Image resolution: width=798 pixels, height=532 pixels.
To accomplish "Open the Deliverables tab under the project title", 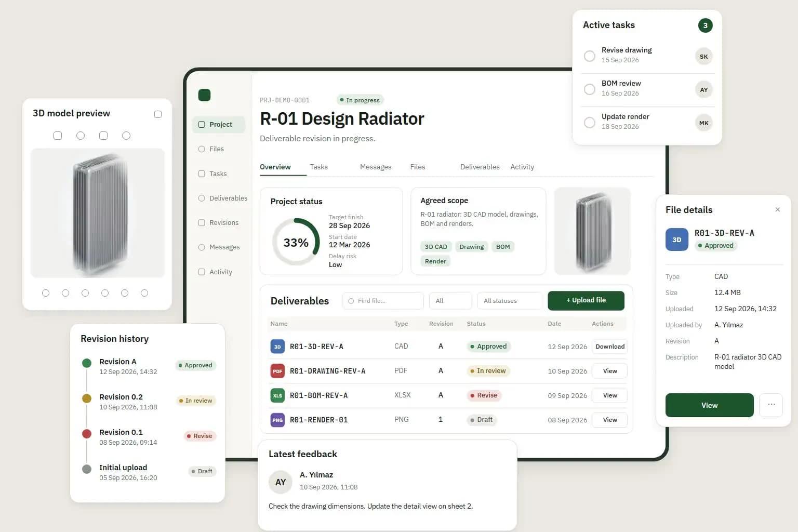I will coord(480,167).
